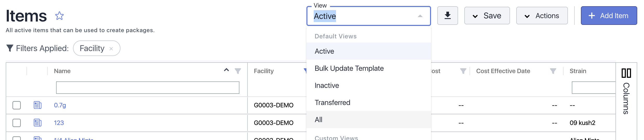
Task: Click the download export icon button
Action: pos(447,16)
